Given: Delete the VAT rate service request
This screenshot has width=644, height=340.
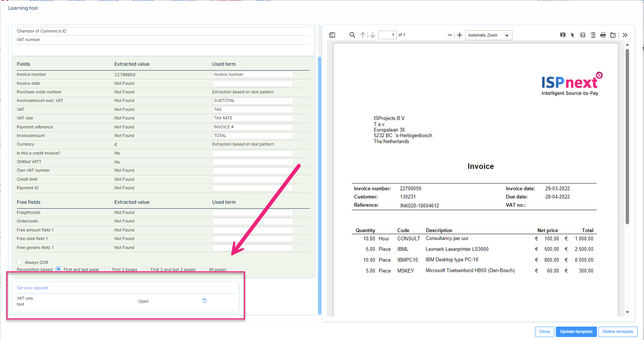Looking at the screenshot, I should pyautogui.click(x=204, y=301).
